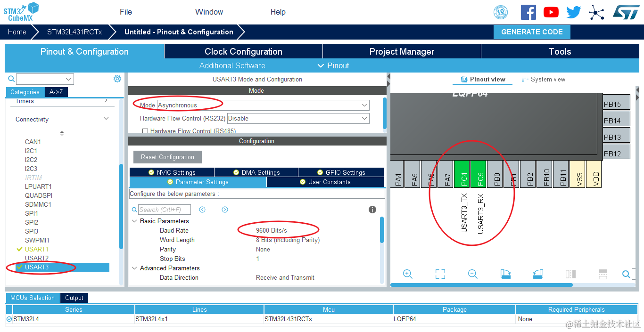The width and height of the screenshot is (644, 332).
Task: Click the pinout horizontal scrollbar
Action: [481, 285]
